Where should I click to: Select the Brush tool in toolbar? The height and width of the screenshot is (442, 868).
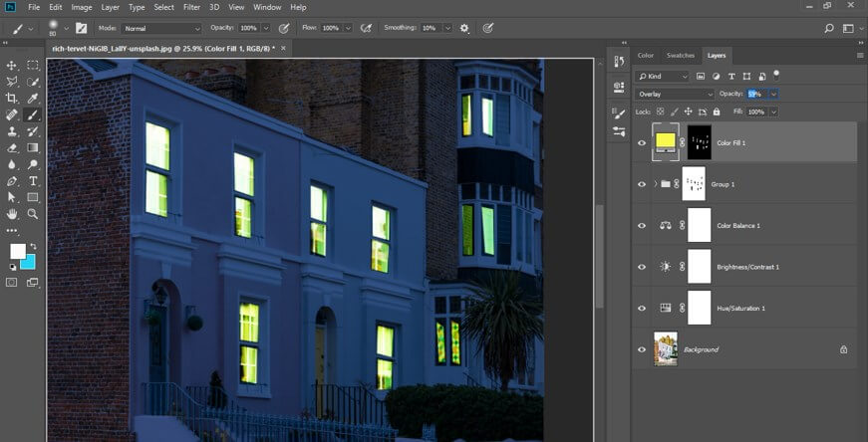[33, 115]
